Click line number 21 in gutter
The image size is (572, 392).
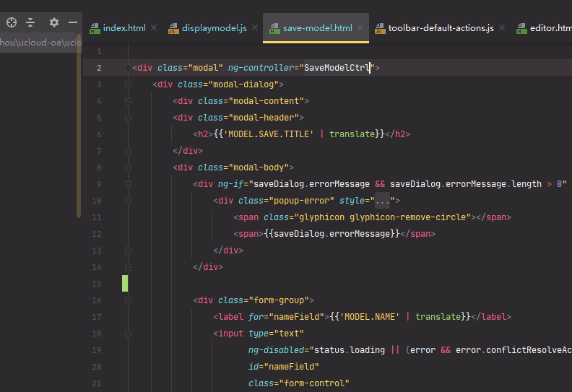click(x=96, y=383)
